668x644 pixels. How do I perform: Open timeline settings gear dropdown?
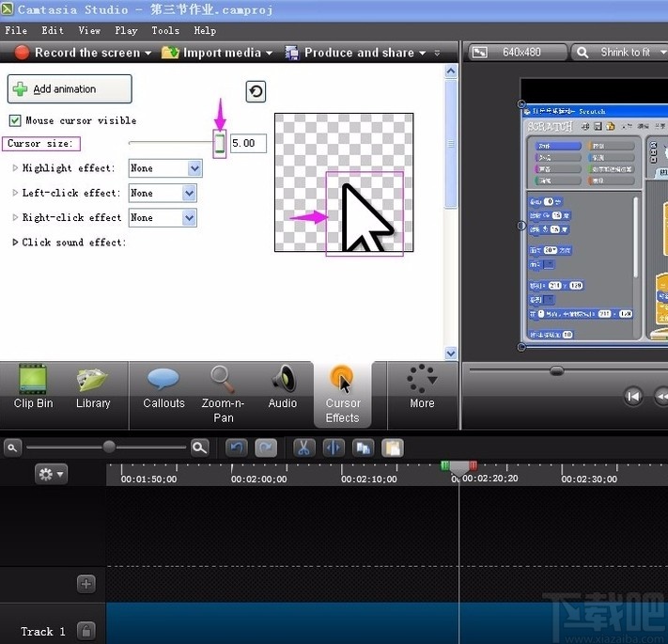pos(51,474)
